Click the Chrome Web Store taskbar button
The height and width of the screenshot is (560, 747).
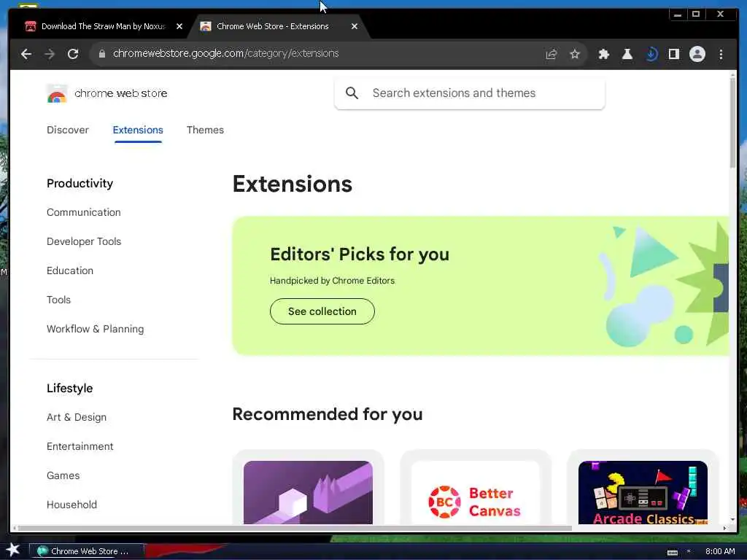88,551
